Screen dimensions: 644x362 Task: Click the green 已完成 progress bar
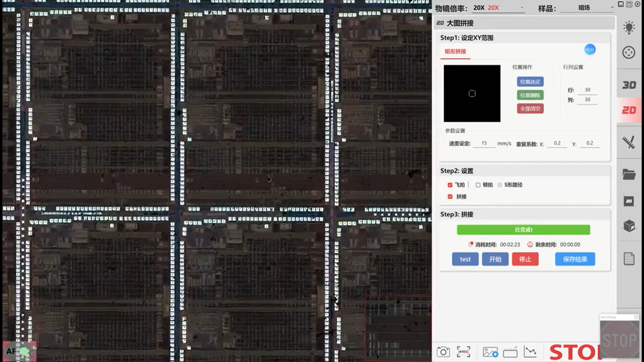[x=523, y=230]
